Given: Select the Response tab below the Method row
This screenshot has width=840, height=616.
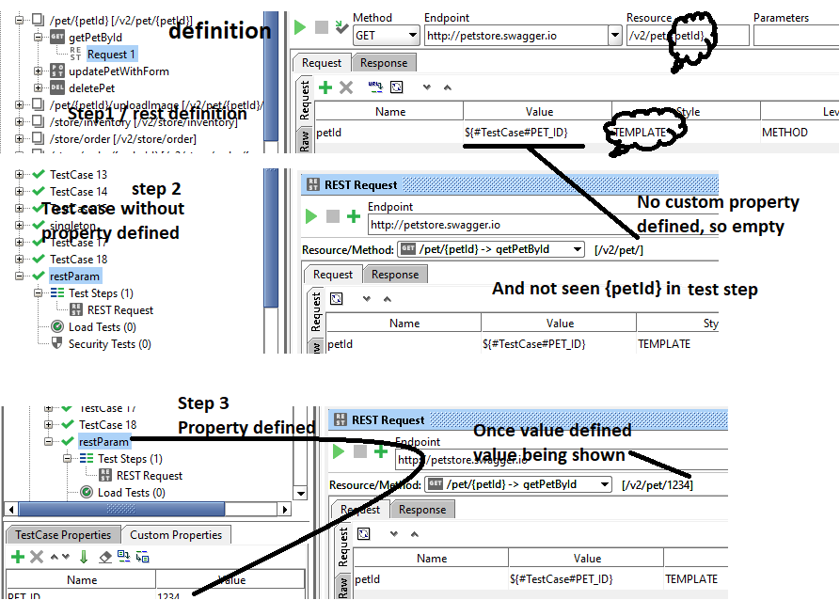Looking at the screenshot, I should point(384,63).
